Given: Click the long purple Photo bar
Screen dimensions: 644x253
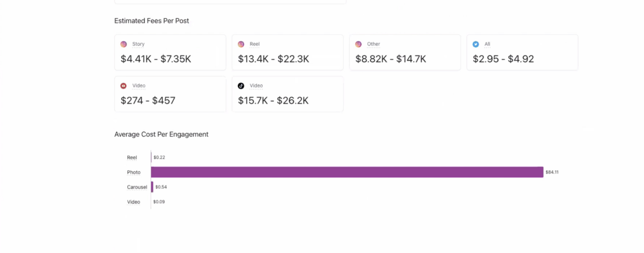Looking at the screenshot, I should pyautogui.click(x=347, y=172).
